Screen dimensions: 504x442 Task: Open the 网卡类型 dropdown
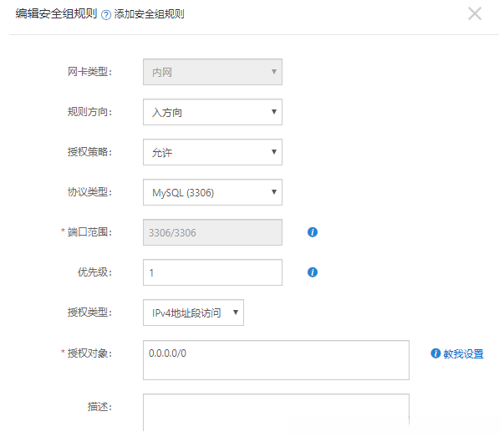[212, 72]
